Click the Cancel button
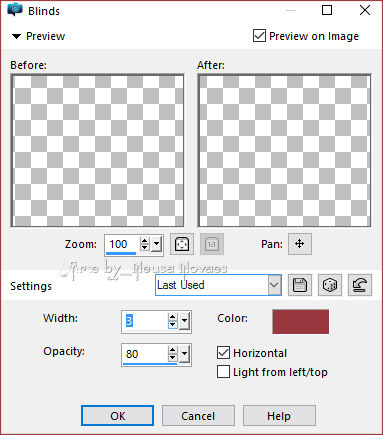Viewport: 383px width, 435px height. pyautogui.click(x=198, y=416)
